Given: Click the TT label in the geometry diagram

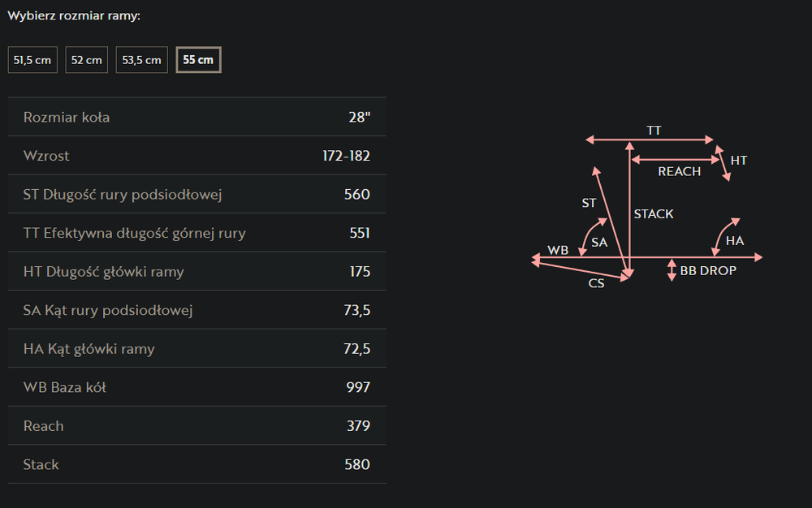Looking at the screenshot, I should [x=654, y=130].
